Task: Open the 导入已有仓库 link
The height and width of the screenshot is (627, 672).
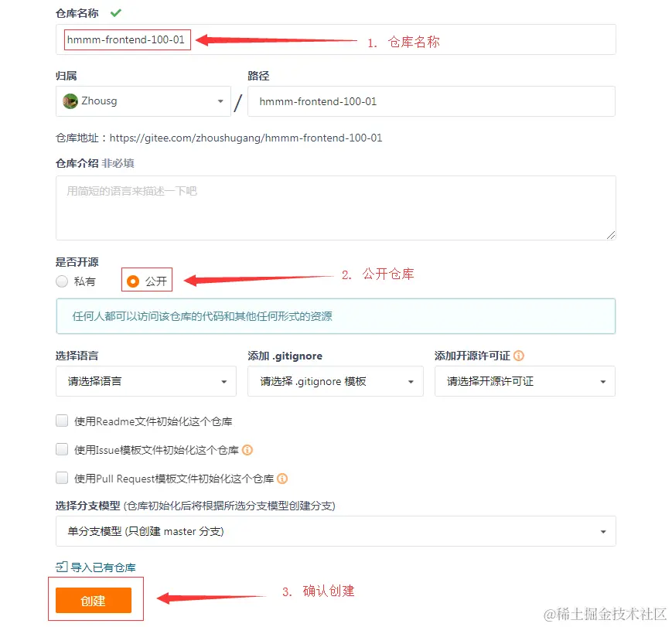Action: 103,567
